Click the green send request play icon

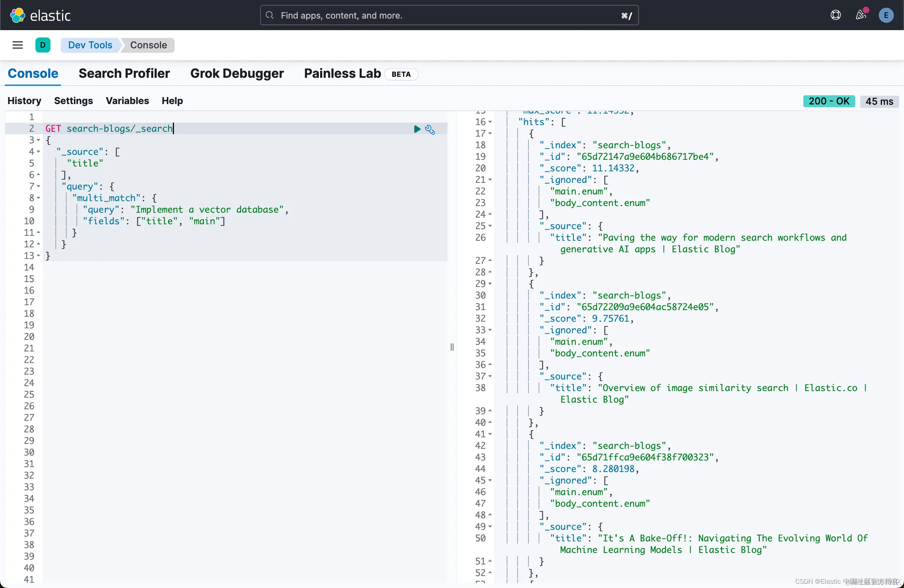click(x=417, y=129)
